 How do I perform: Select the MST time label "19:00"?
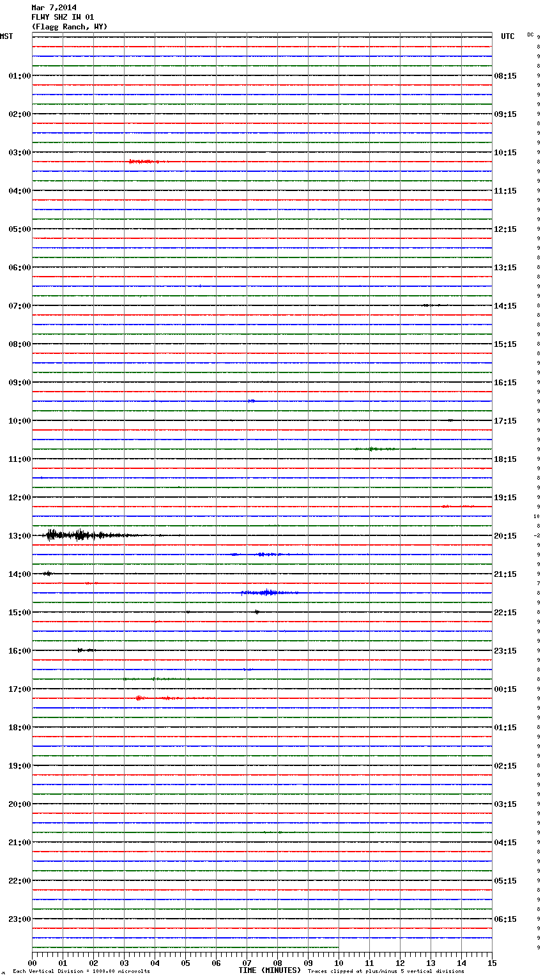coord(19,766)
